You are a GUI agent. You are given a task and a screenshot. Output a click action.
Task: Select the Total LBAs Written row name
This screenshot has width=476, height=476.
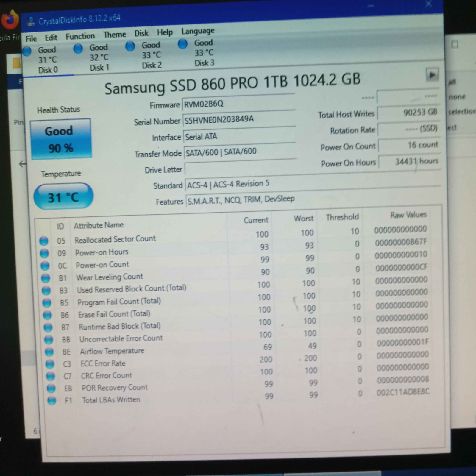(111, 400)
